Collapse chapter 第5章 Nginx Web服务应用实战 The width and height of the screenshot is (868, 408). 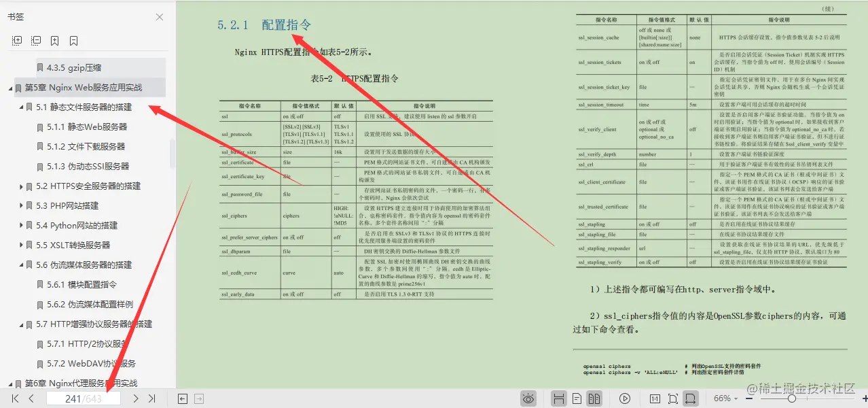[x=9, y=87]
